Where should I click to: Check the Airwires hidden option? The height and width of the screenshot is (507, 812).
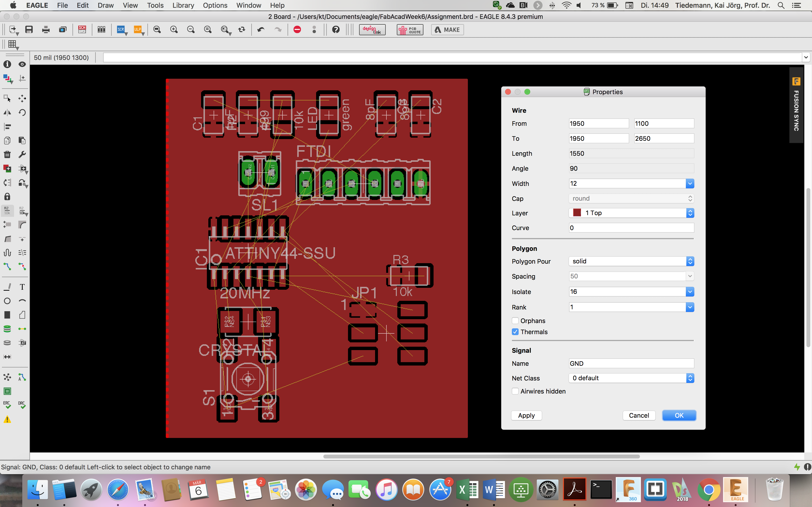click(515, 391)
